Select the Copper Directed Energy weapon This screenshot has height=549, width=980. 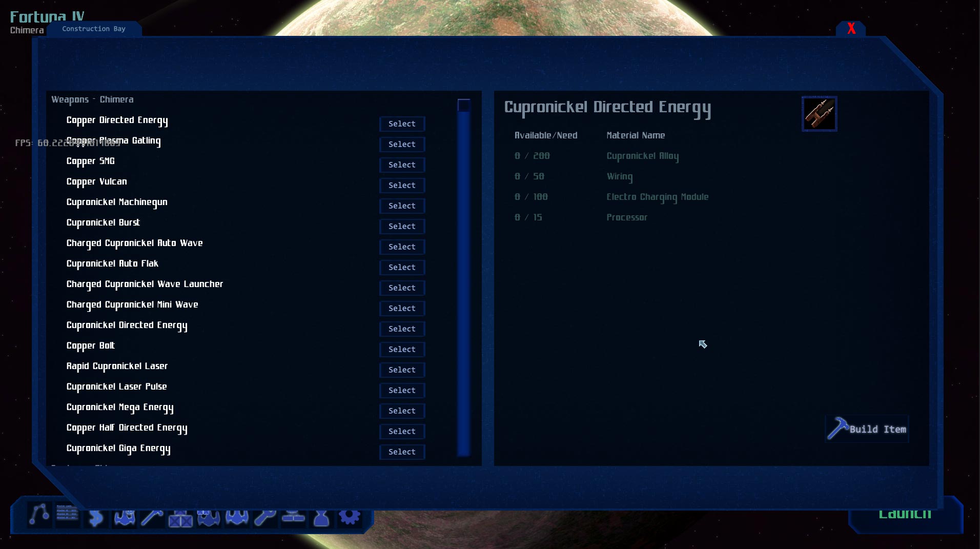tap(402, 124)
